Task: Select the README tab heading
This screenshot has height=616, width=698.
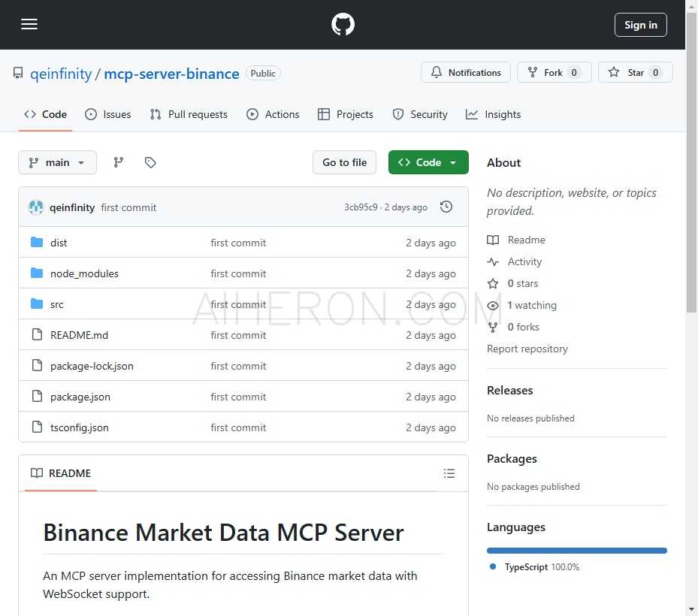Action: click(x=61, y=473)
